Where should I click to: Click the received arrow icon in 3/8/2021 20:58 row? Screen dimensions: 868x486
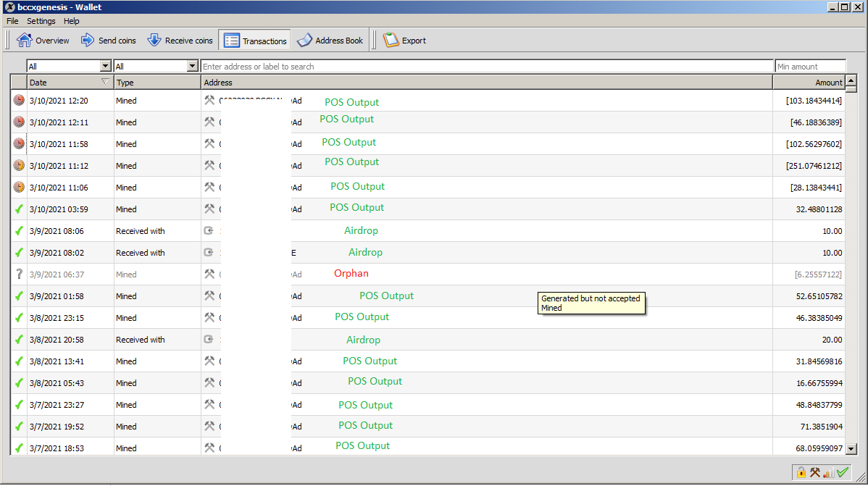[209, 339]
